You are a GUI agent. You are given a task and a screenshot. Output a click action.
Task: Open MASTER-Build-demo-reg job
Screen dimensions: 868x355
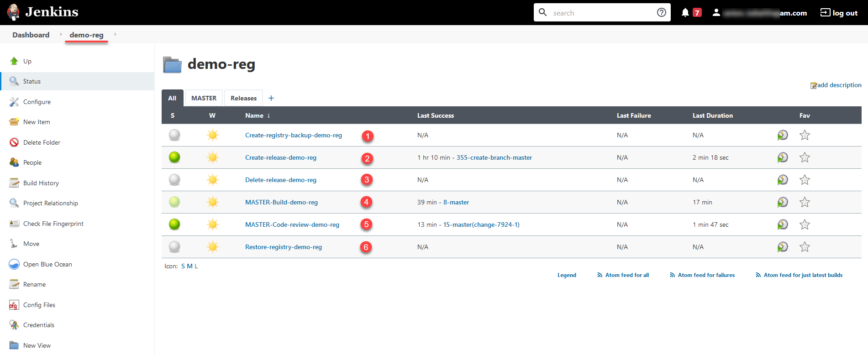(281, 202)
